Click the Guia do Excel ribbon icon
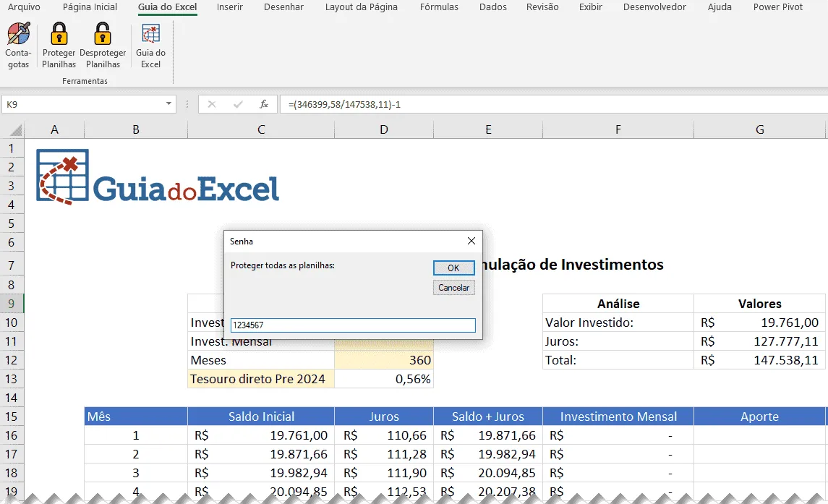The width and height of the screenshot is (828, 504). (151, 34)
